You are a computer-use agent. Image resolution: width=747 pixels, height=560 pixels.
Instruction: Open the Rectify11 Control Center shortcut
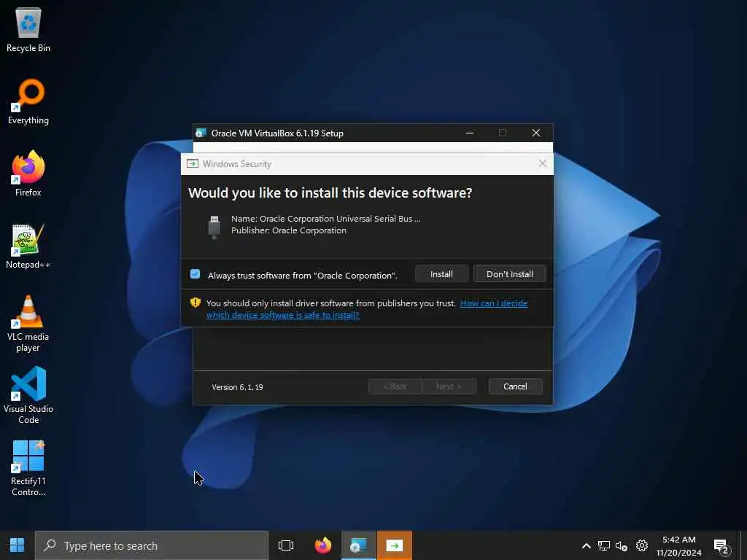tap(28, 468)
